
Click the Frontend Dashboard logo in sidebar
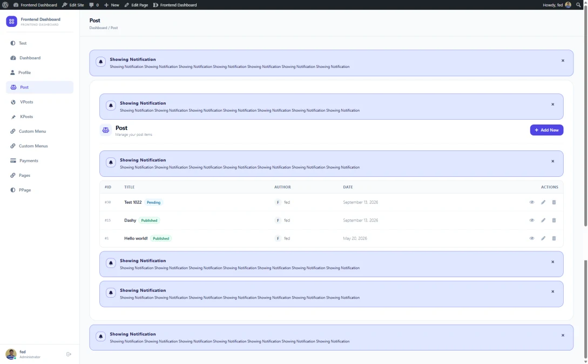[12, 22]
